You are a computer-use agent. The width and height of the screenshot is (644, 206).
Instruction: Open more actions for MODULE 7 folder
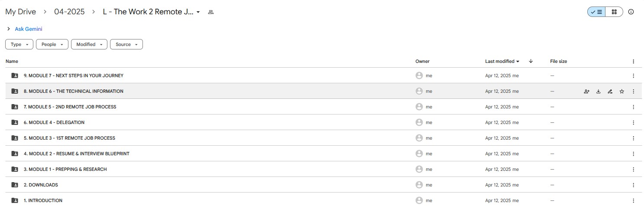pos(633,75)
